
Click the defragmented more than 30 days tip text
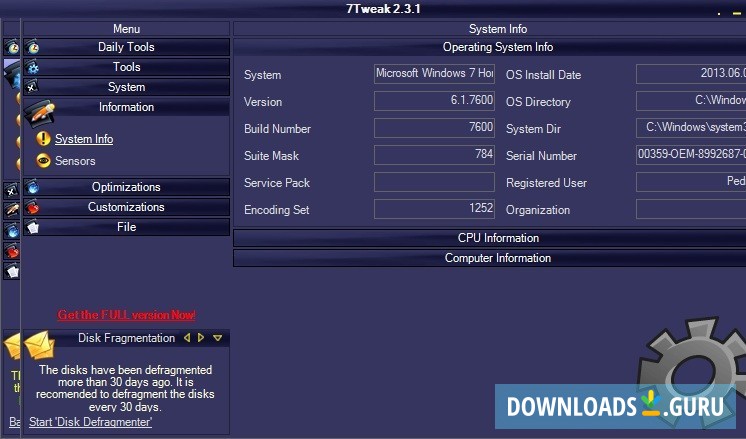[x=126, y=388]
